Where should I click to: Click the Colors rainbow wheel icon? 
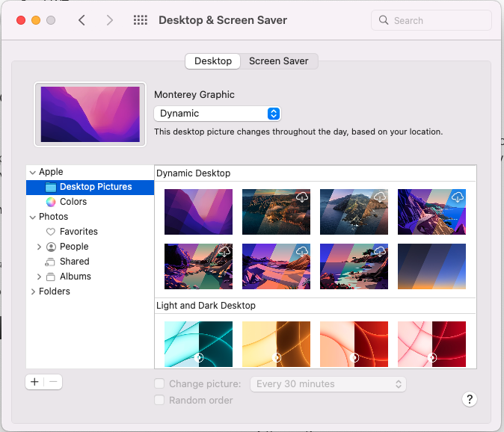coord(51,202)
